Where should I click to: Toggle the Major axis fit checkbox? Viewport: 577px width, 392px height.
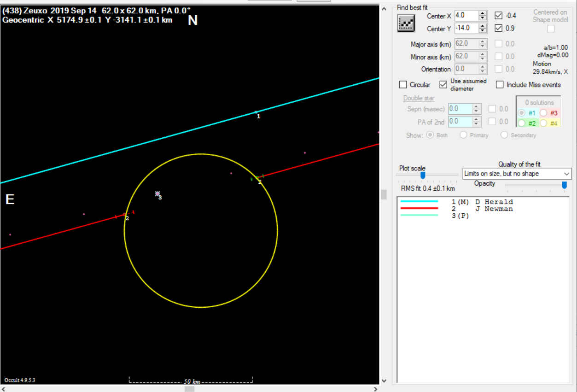click(499, 44)
